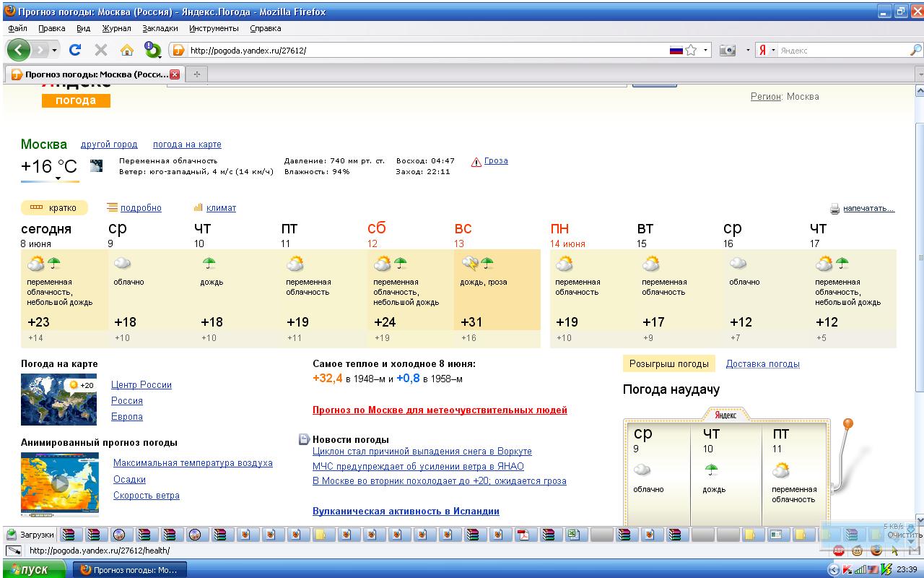Open the dropdown arrow next to the bookmark star

[x=706, y=51]
